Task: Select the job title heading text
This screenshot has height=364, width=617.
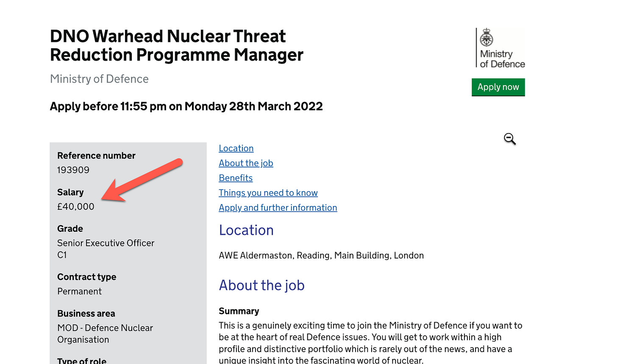Action: coord(177,45)
